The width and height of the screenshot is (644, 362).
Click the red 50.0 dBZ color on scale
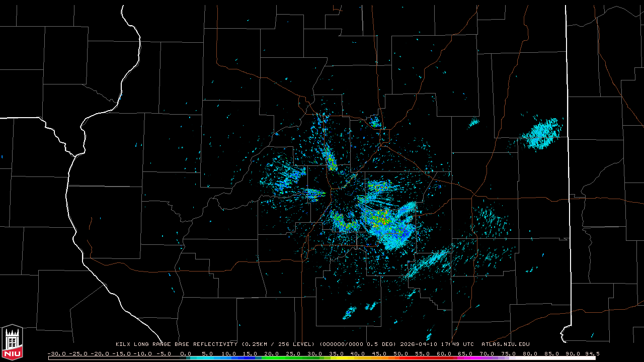click(401, 358)
